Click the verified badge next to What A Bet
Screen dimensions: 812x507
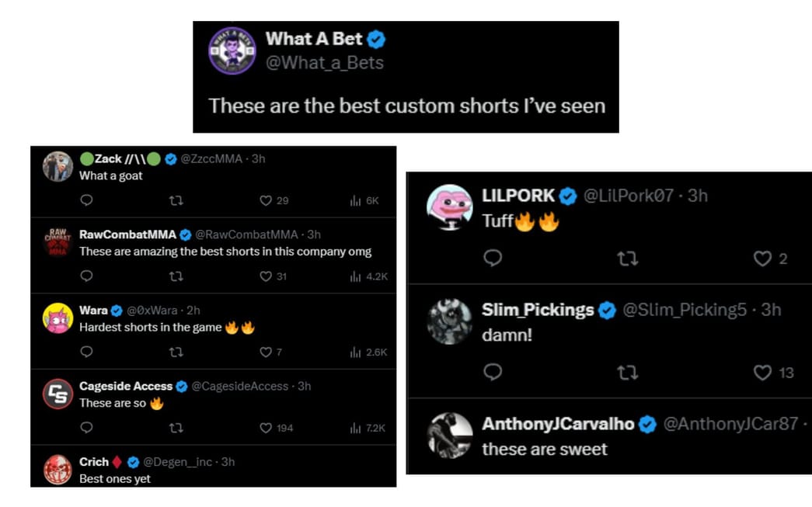click(378, 37)
